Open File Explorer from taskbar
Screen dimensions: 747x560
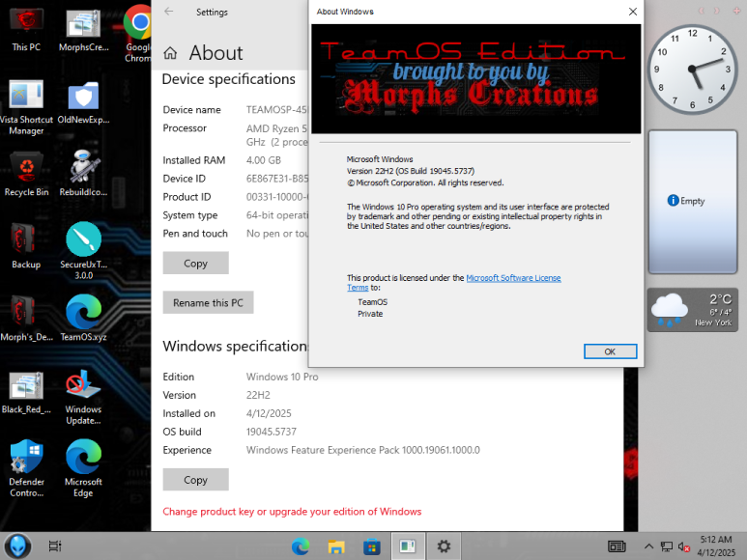pyautogui.click(x=336, y=546)
